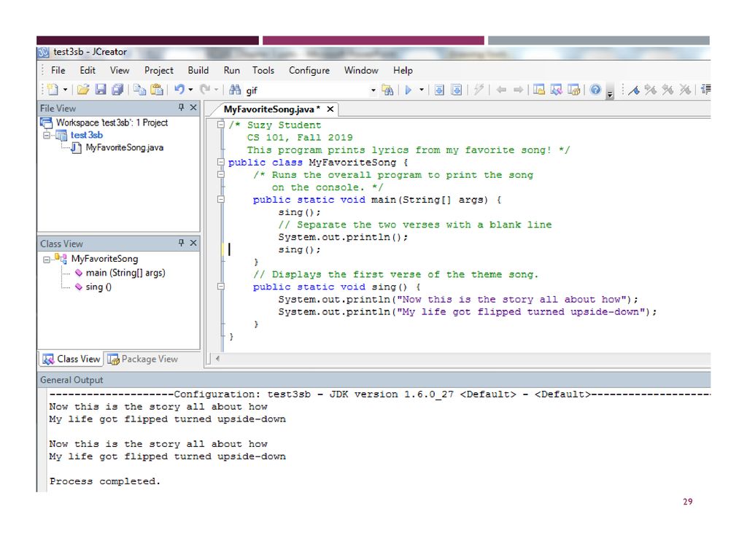This screenshot has height=560, width=747.
Task: Open the File menu
Action: pyautogui.click(x=58, y=71)
